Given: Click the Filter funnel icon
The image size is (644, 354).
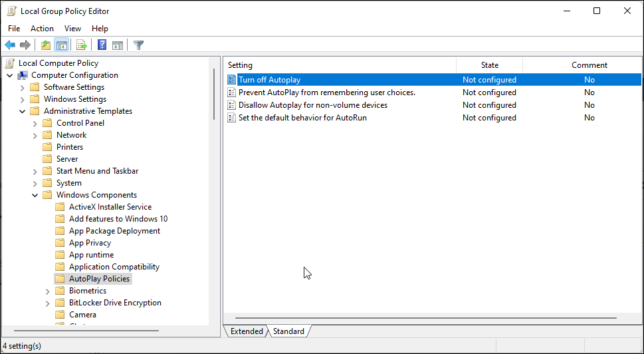Looking at the screenshot, I should (x=138, y=45).
